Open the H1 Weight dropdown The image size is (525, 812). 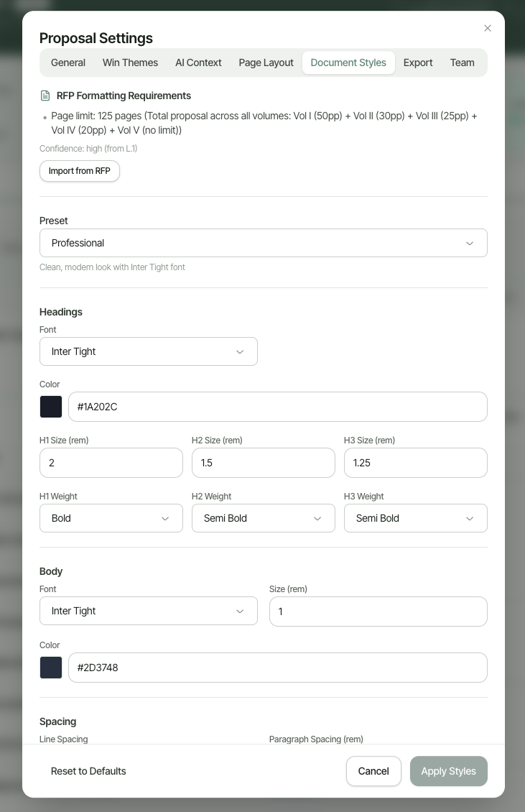[111, 518]
